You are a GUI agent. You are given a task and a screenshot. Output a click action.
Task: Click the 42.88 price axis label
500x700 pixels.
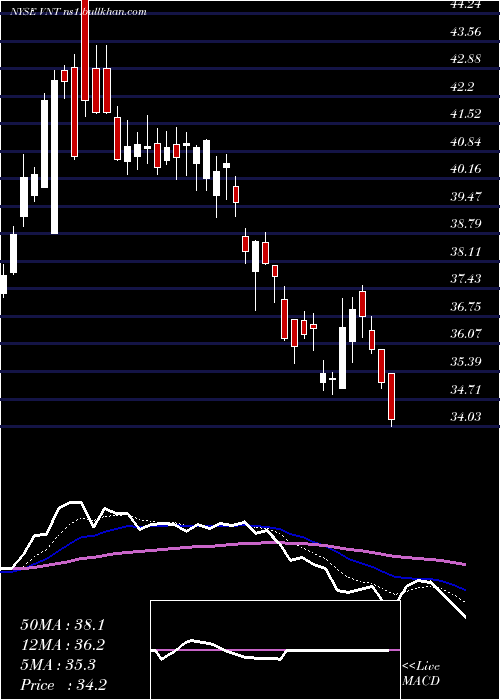(x=467, y=59)
